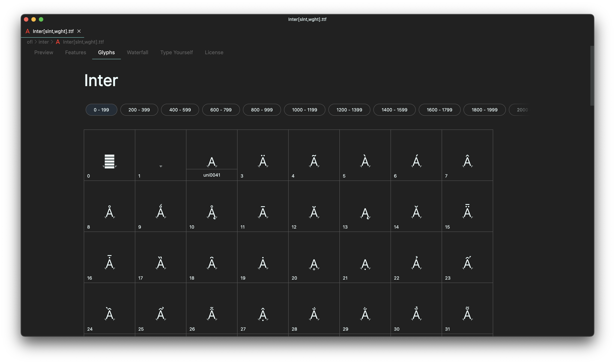Screen dimensions: 615x364
Task: Open the Waterfall tab
Action: 137,53
